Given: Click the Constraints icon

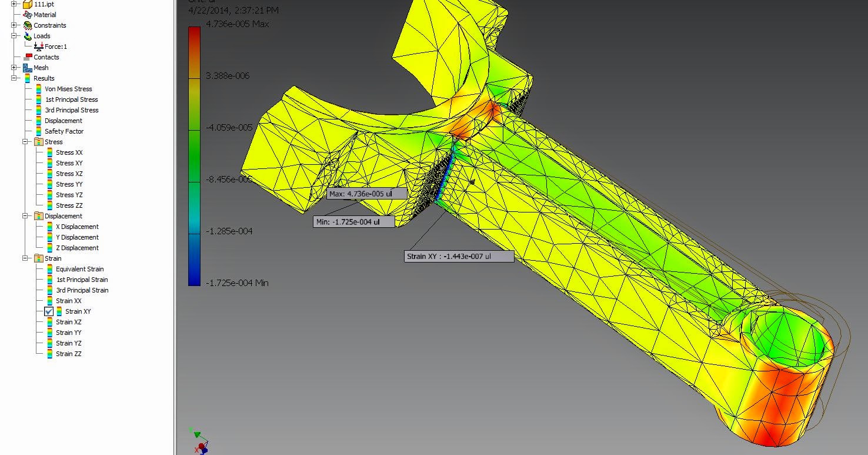Looking at the screenshot, I should coord(28,25).
